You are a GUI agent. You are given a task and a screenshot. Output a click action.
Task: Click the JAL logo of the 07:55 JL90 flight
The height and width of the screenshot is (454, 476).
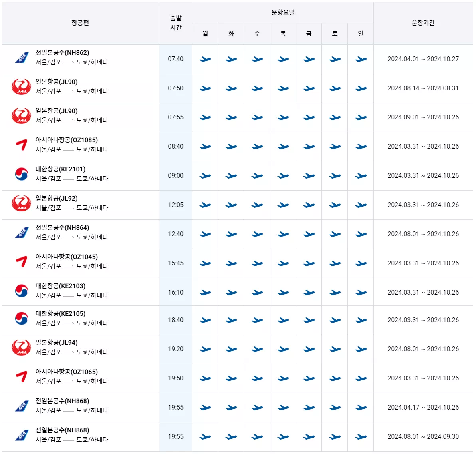(x=21, y=116)
